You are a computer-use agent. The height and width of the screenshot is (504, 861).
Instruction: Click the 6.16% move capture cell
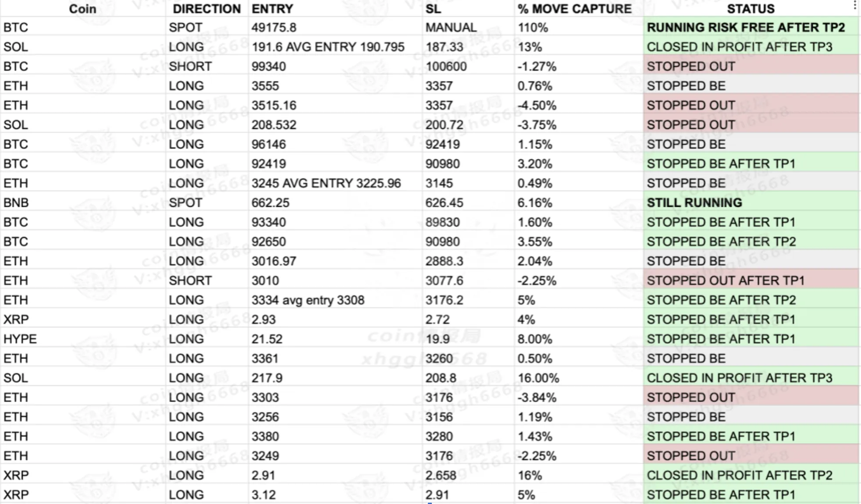[x=535, y=203]
